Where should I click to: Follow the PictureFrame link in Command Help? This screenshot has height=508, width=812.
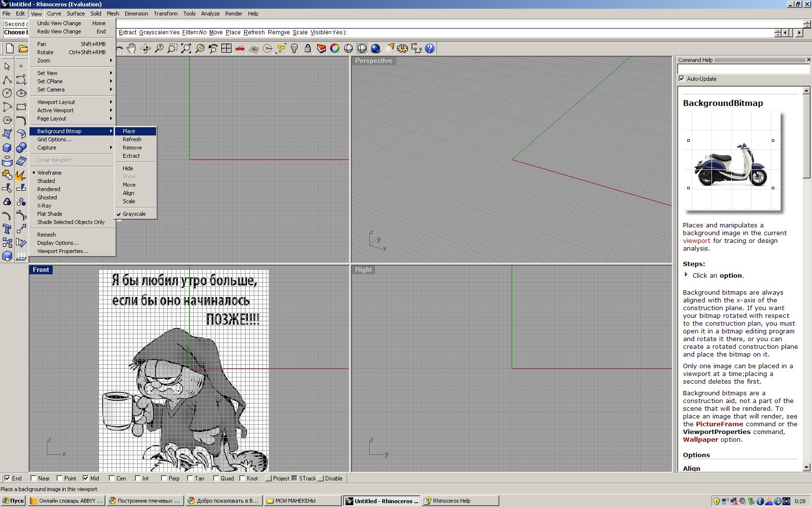point(719,424)
